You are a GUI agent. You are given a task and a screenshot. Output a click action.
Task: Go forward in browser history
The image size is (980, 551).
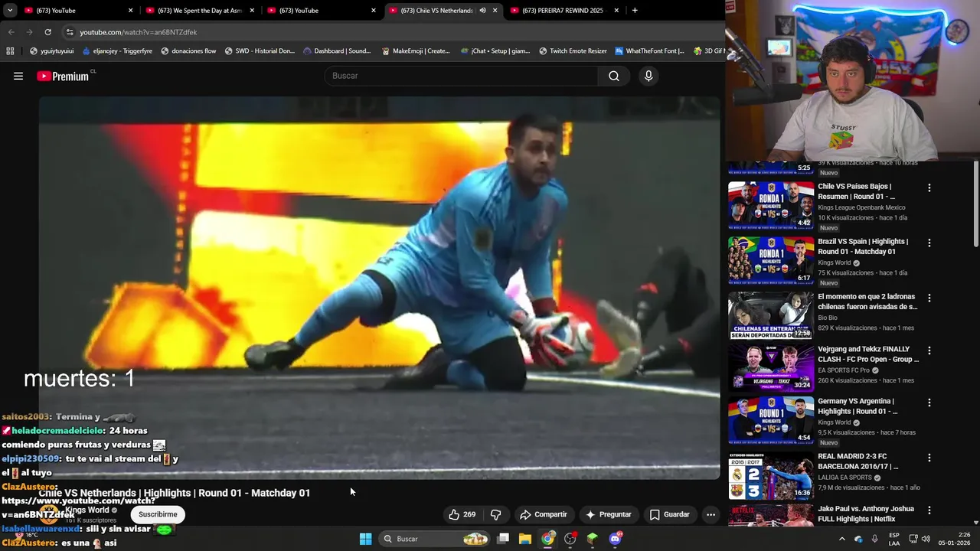point(29,32)
